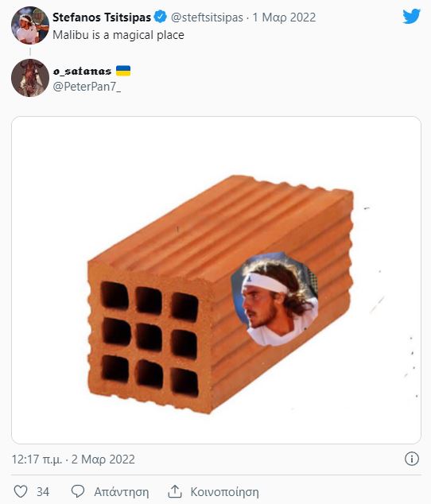Click the 34 likes count
The image size is (431, 504).
coord(43,492)
